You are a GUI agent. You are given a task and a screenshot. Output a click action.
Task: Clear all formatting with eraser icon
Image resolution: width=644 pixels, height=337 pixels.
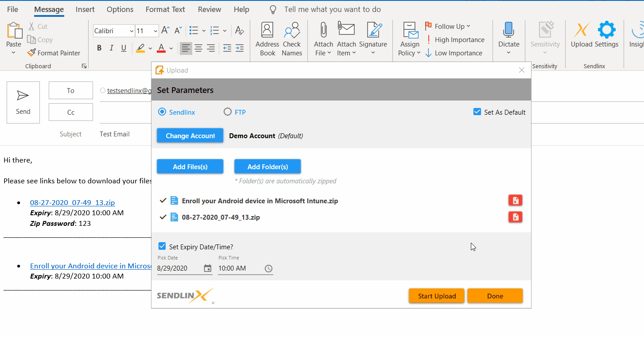239,31
